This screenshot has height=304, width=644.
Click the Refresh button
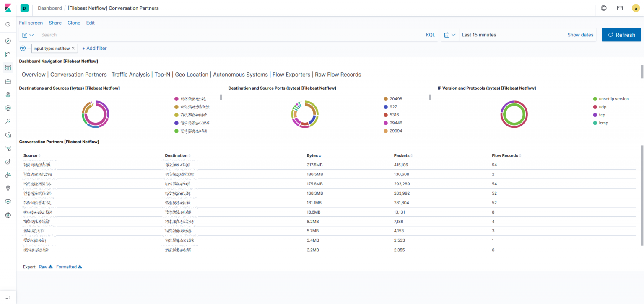pyautogui.click(x=621, y=35)
